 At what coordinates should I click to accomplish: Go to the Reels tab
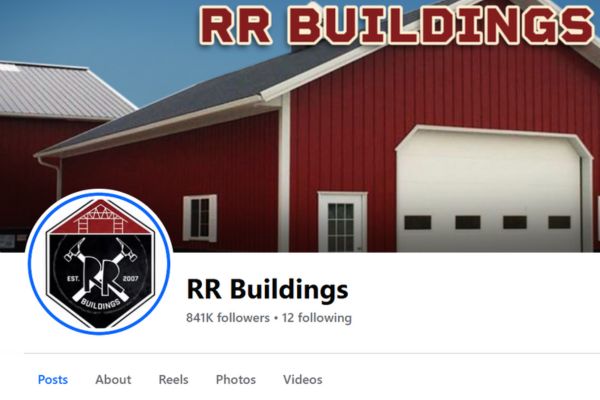(173, 379)
